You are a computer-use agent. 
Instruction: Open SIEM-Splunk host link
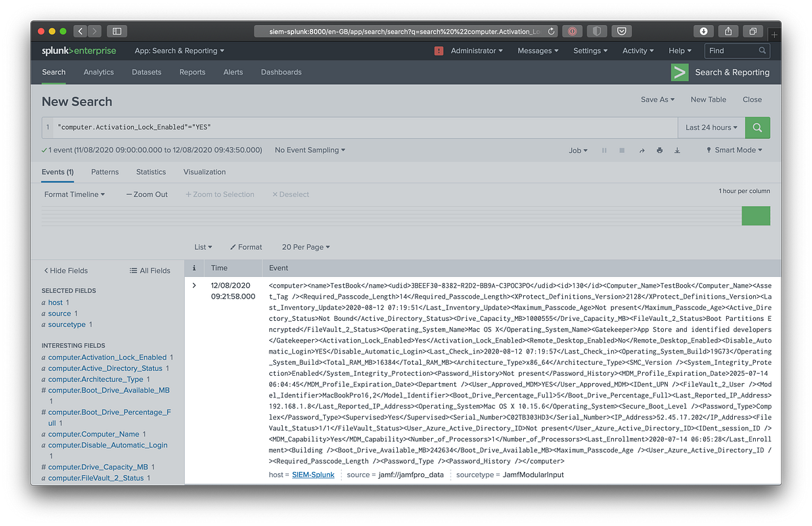313,475
